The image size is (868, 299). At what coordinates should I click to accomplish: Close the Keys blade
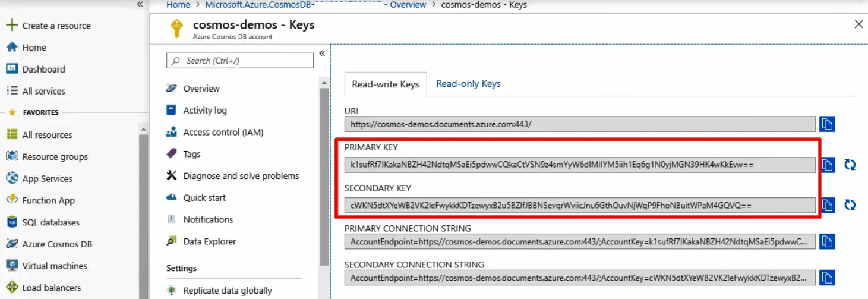858,24
